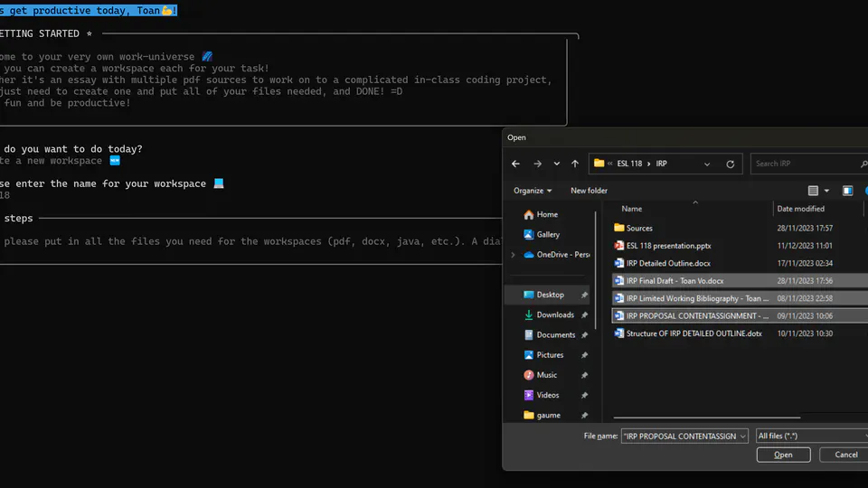Click the horizontal scrollbar in file list
Screen dimensions: 868x488
tap(707, 418)
